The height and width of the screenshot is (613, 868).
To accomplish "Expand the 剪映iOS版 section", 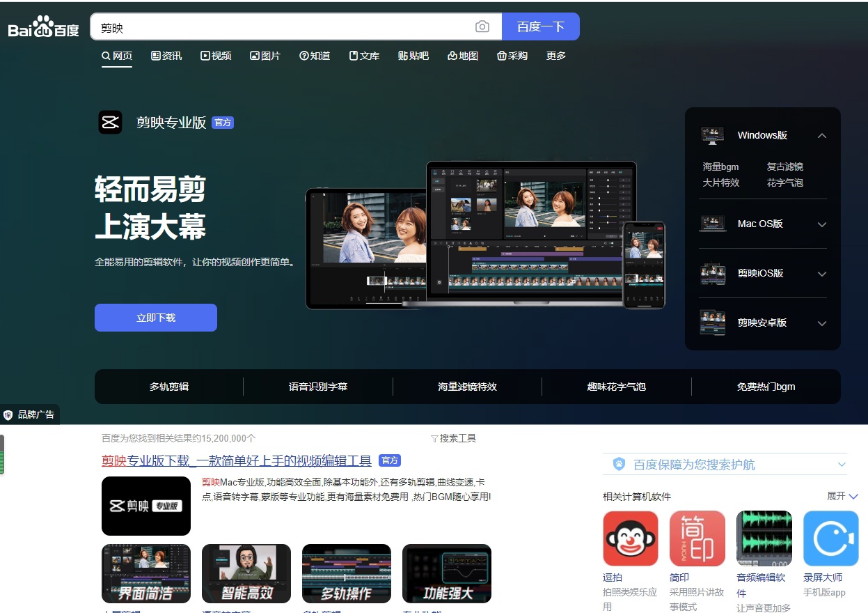I will click(x=822, y=274).
